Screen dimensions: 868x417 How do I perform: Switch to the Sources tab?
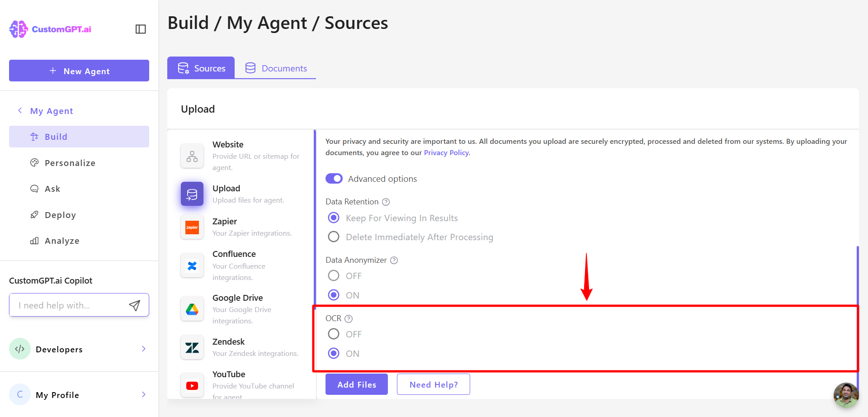[x=201, y=68]
